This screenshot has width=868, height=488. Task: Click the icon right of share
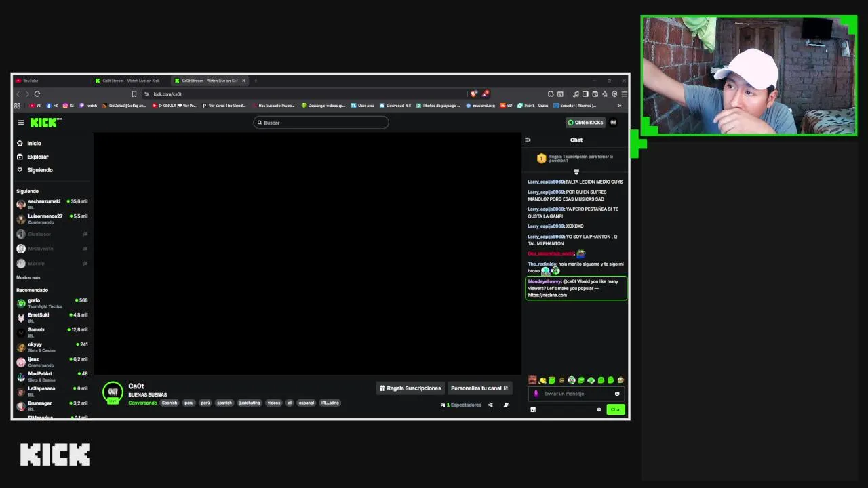click(x=506, y=405)
